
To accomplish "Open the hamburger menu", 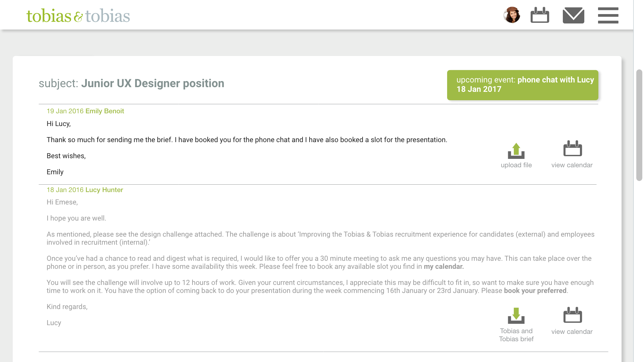I will (x=608, y=15).
